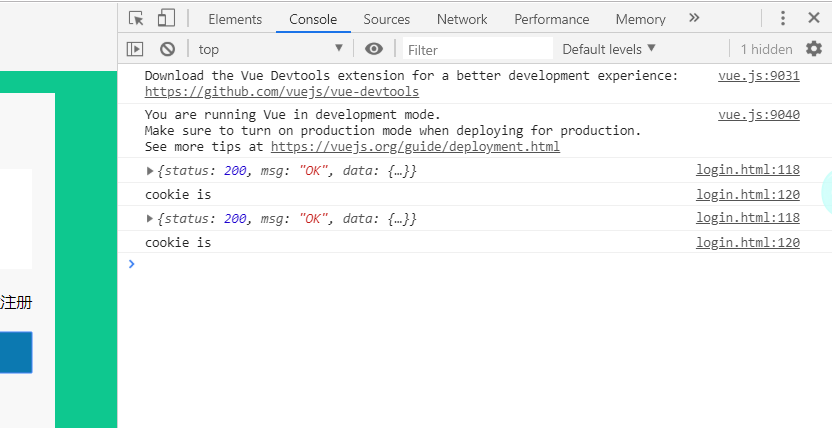
Task: Open the Default levels dropdown
Action: click(x=609, y=49)
